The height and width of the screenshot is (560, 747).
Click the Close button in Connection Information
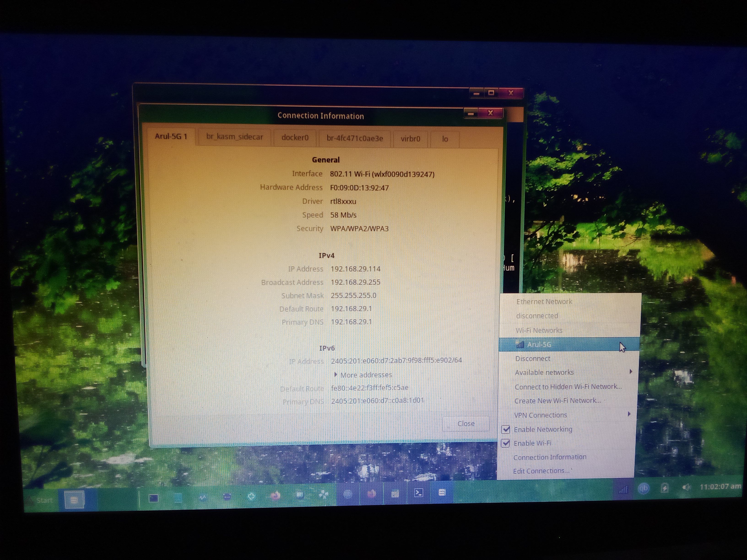(x=466, y=424)
